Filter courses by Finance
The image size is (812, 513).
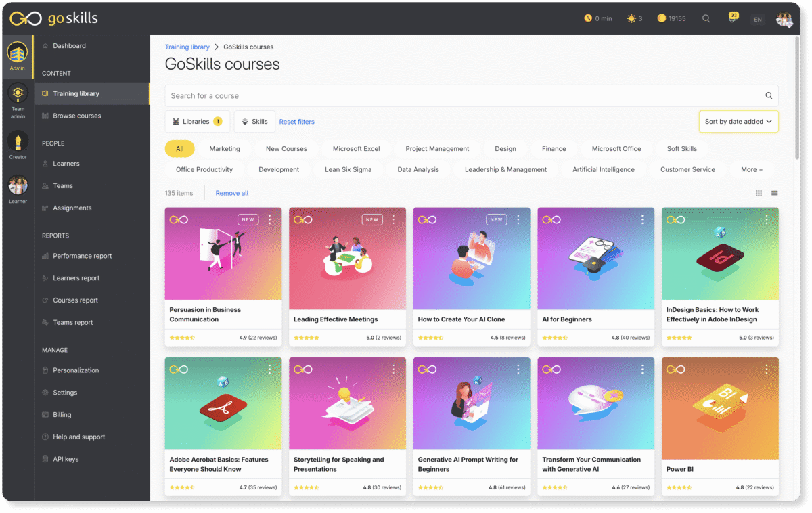pyautogui.click(x=554, y=148)
